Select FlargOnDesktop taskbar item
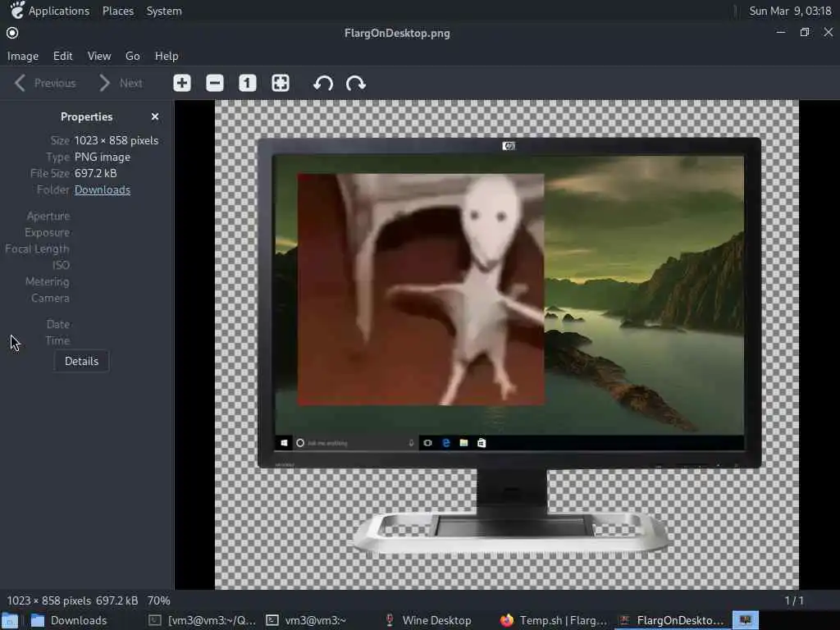 click(671, 620)
